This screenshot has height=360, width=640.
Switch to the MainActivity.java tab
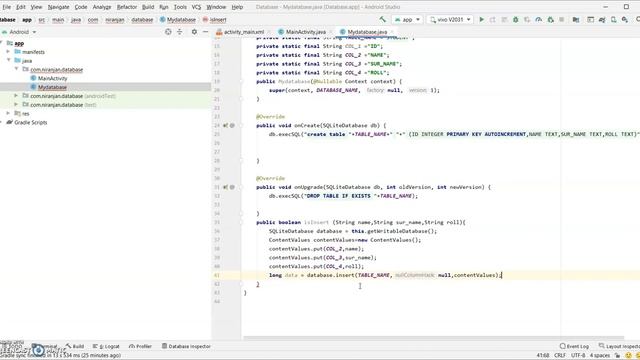305,32
